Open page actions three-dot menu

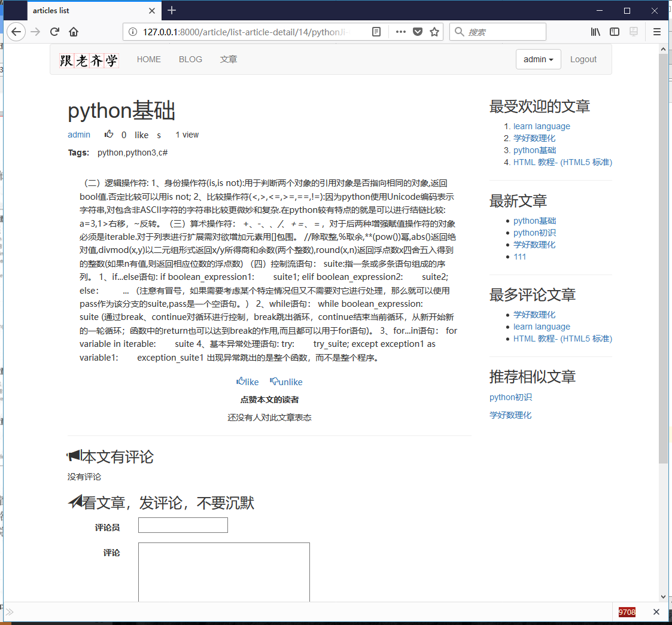pyautogui.click(x=401, y=32)
